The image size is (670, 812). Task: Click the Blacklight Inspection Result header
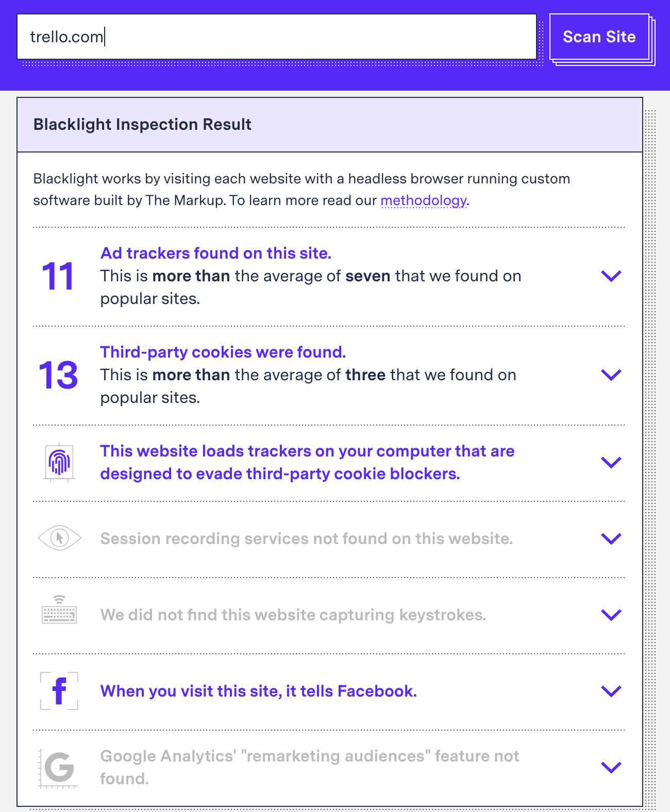coord(142,124)
